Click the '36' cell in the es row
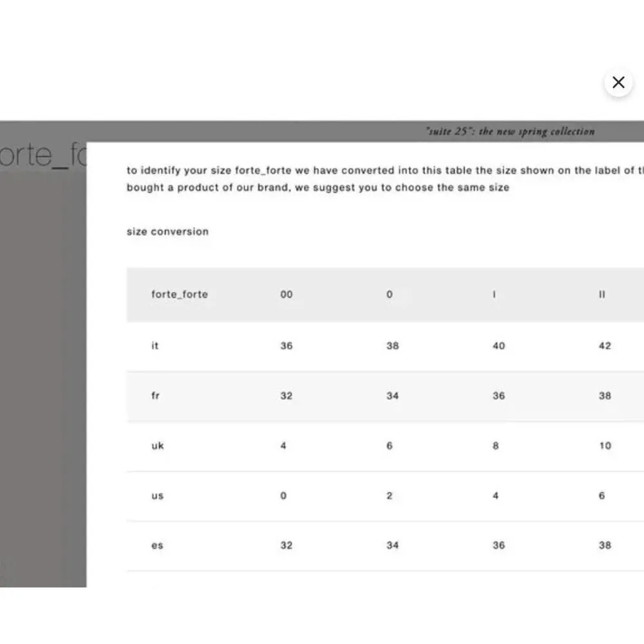Image resolution: width=644 pixels, height=644 pixels. (x=499, y=546)
